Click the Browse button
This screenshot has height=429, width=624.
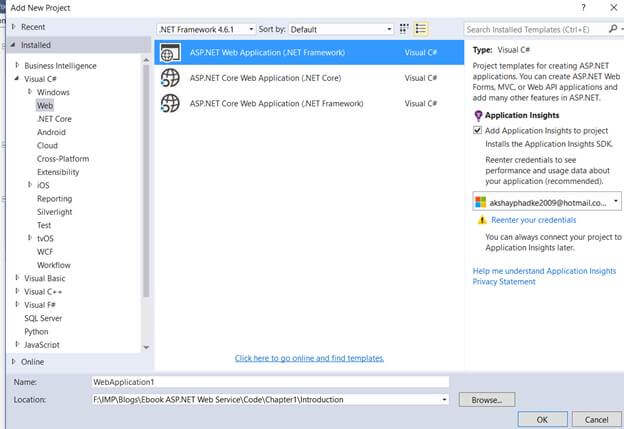click(x=487, y=400)
